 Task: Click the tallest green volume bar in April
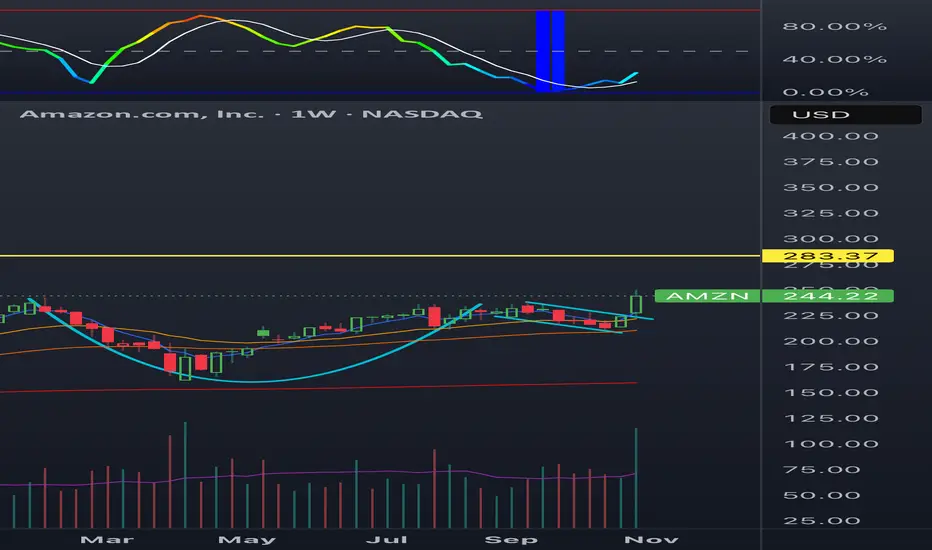click(185, 475)
